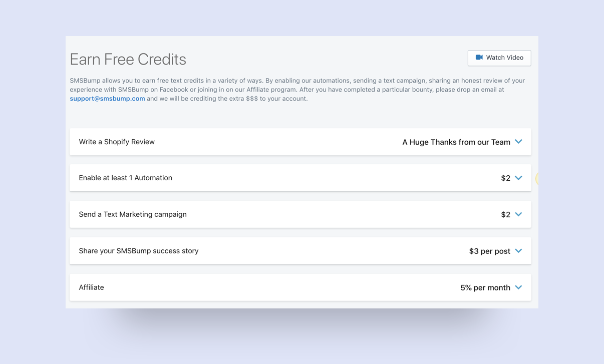Expand Share your SMSBump success story chevron
The width and height of the screenshot is (604, 364).
518,251
